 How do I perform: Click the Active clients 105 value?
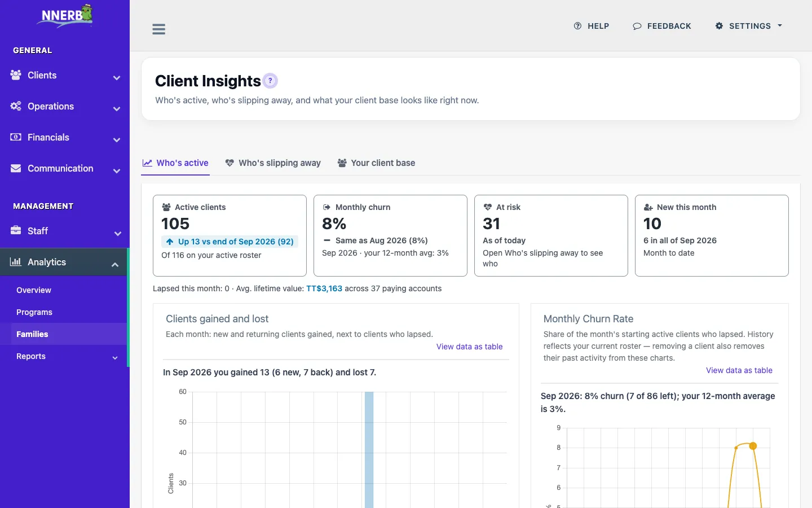tap(175, 224)
